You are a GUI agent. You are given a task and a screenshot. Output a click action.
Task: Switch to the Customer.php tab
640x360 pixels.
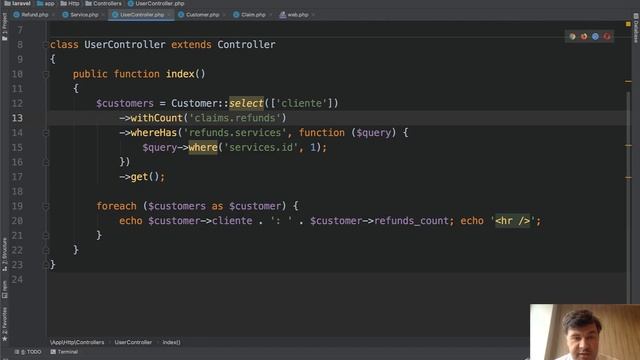pos(199,15)
